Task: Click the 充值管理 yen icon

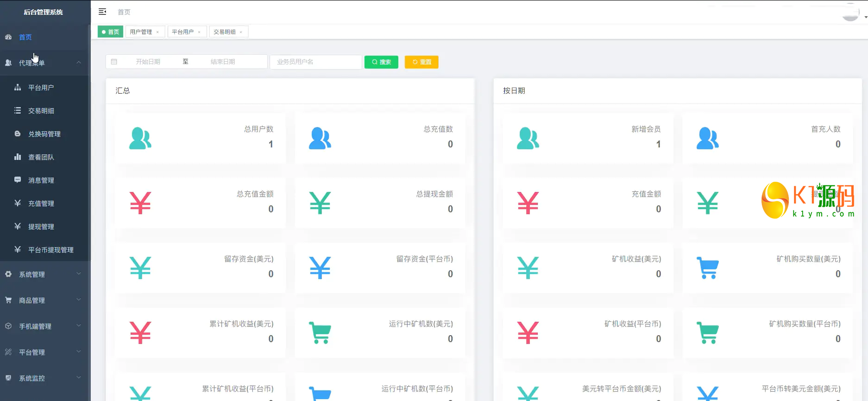Action: 18,203
